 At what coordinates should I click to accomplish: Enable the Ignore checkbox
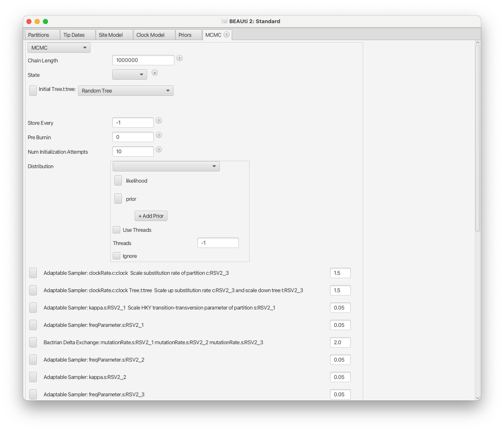116,256
